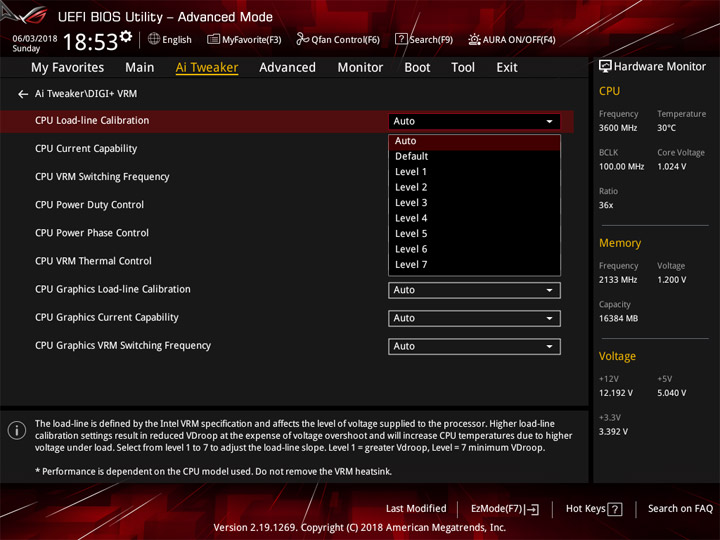Viewport: 720px width, 540px height.
Task: Open My Favorites tab
Action: pos(68,68)
